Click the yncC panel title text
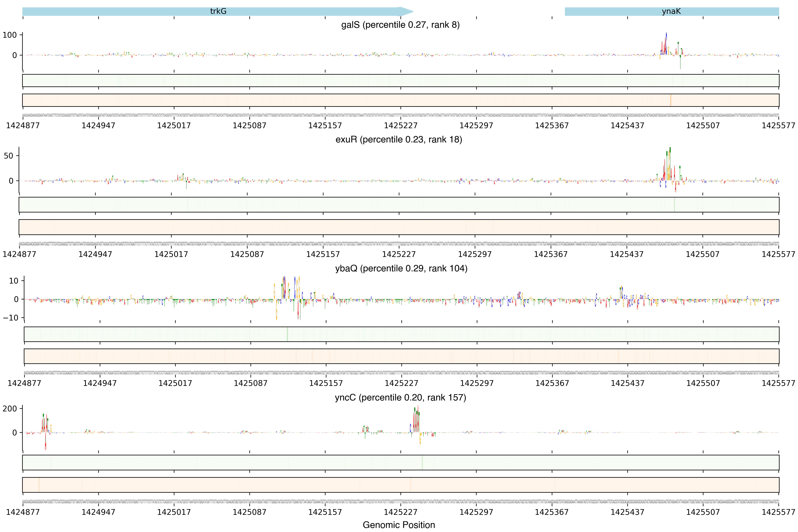The height and width of the screenshot is (532, 798). click(x=400, y=397)
